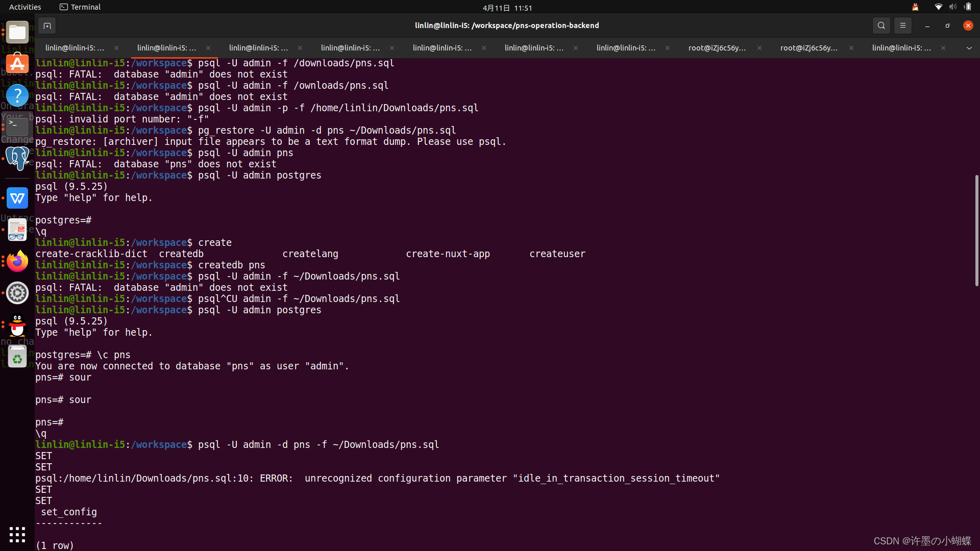Image resolution: width=980 pixels, height=551 pixels.
Task: Click the Activities button
Action: pyautogui.click(x=25, y=7)
